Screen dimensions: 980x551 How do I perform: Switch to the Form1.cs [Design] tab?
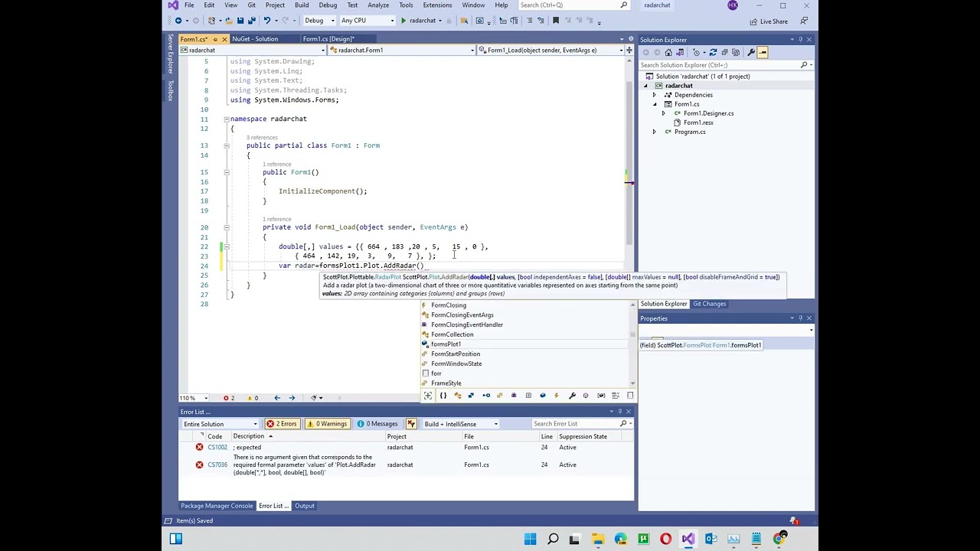coord(328,39)
